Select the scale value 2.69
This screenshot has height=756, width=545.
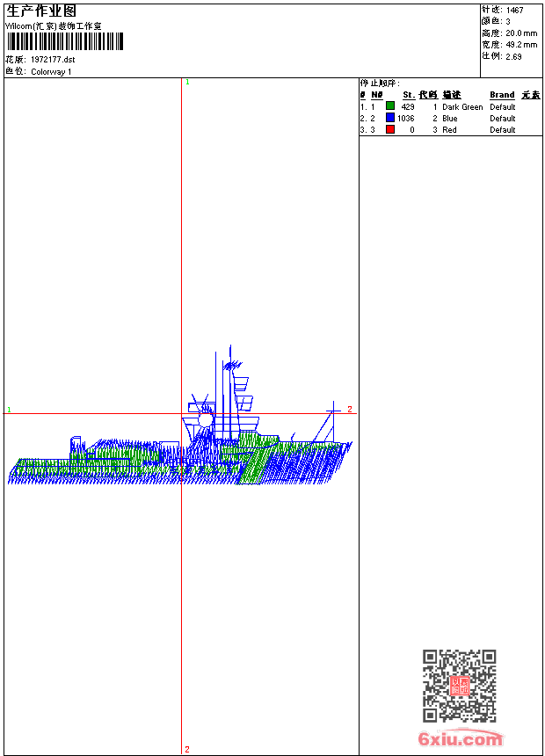click(513, 56)
